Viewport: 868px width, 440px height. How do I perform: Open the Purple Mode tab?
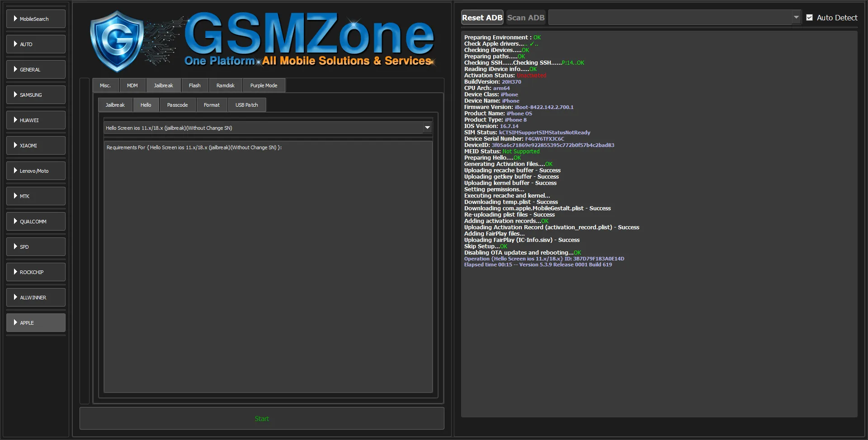pyautogui.click(x=264, y=85)
